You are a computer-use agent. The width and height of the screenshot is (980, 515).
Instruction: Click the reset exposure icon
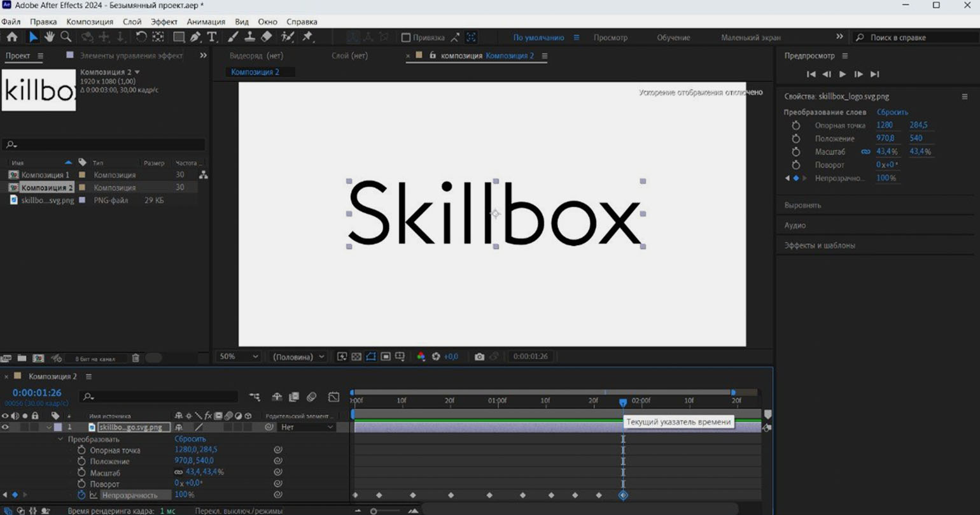pyautogui.click(x=436, y=356)
